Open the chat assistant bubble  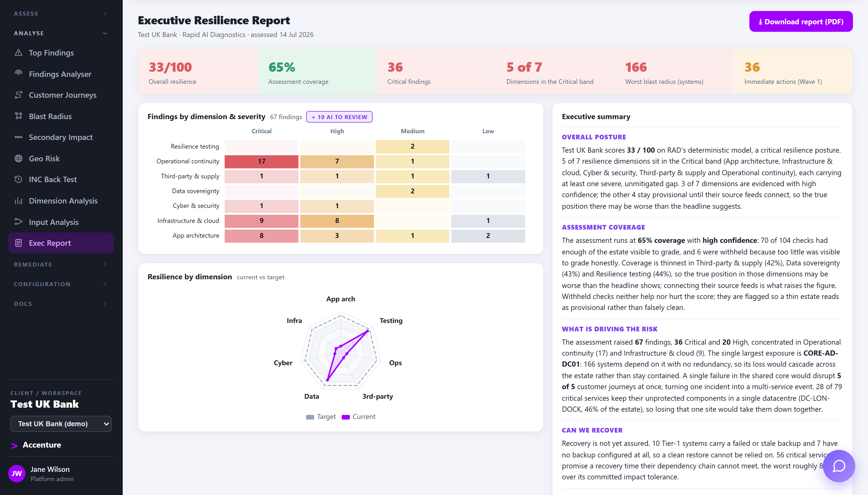839,466
